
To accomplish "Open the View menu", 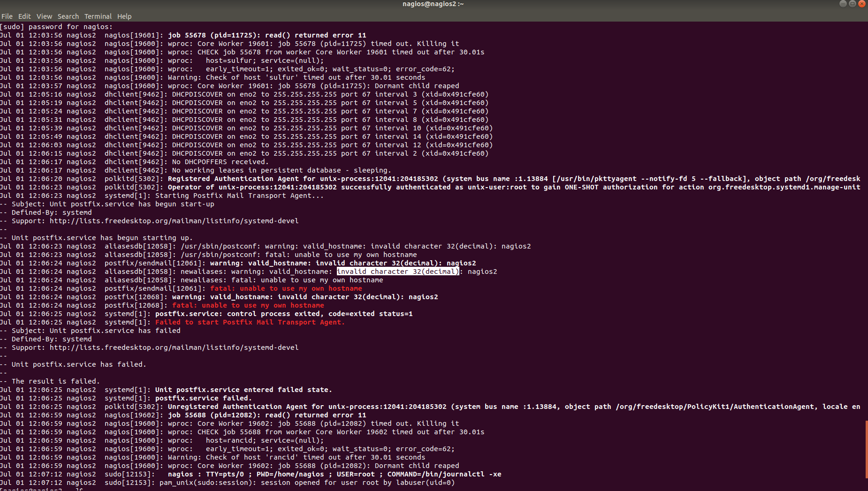I will tap(44, 16).
